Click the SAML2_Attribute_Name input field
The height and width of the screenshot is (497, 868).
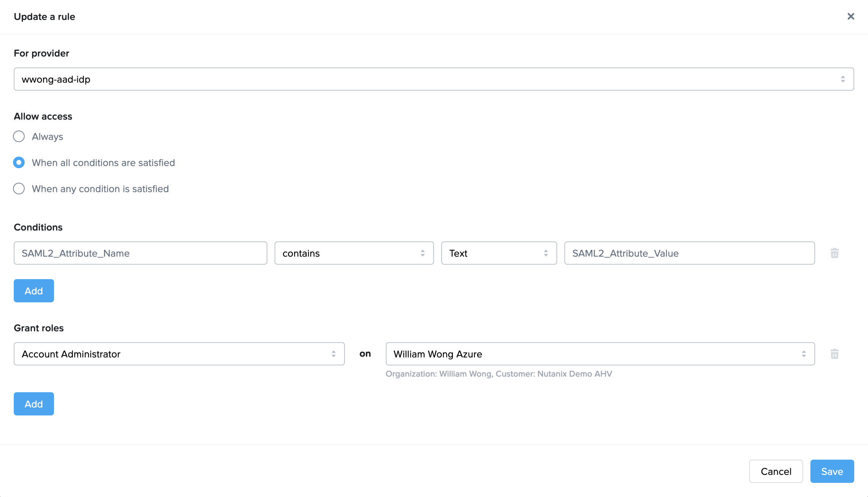[x=140, y=253]
